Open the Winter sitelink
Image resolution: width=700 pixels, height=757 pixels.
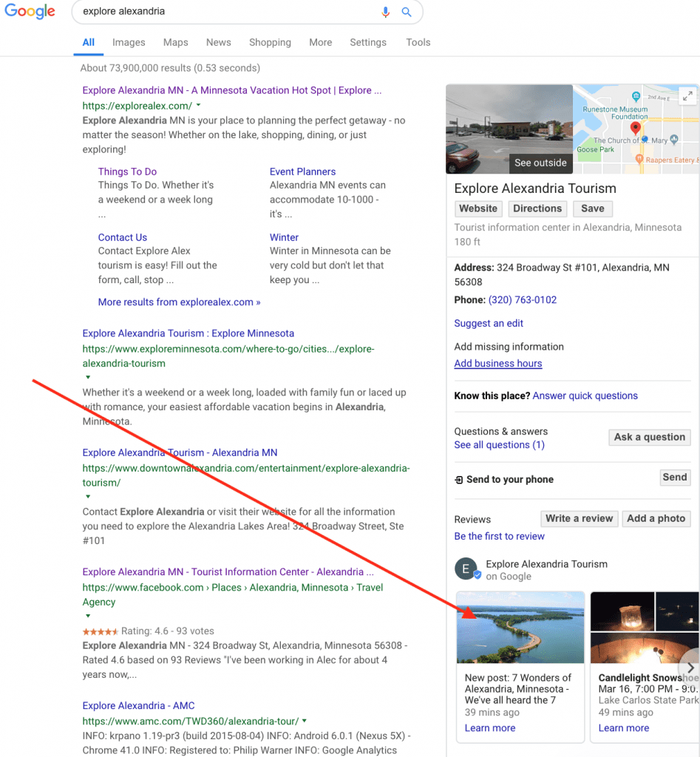[284, 237]
